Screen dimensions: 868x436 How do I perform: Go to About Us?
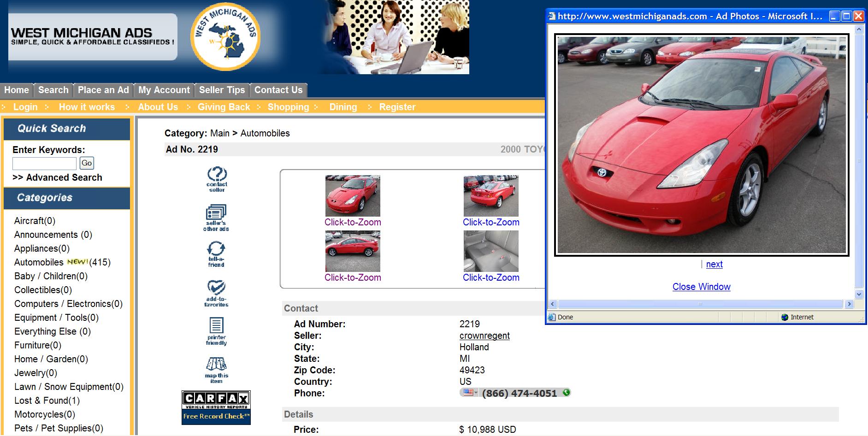pyautogui.click(x=158, y=107)
